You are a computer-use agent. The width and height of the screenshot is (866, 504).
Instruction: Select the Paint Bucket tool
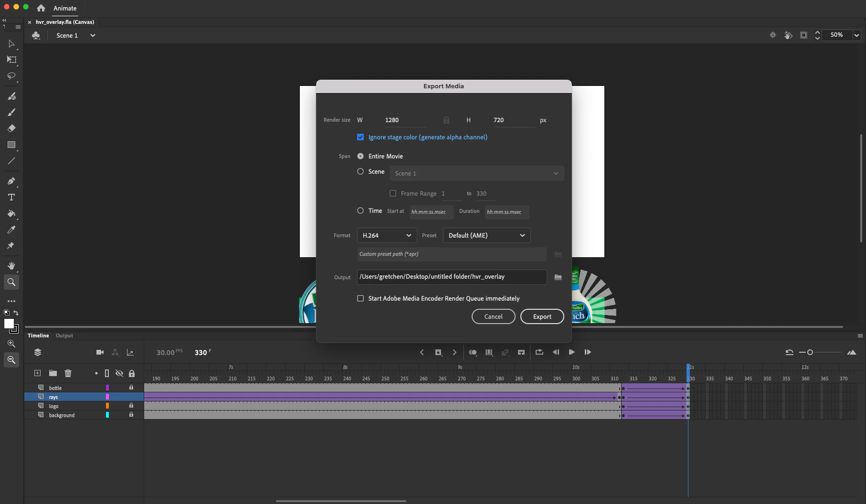pos(11,213)
